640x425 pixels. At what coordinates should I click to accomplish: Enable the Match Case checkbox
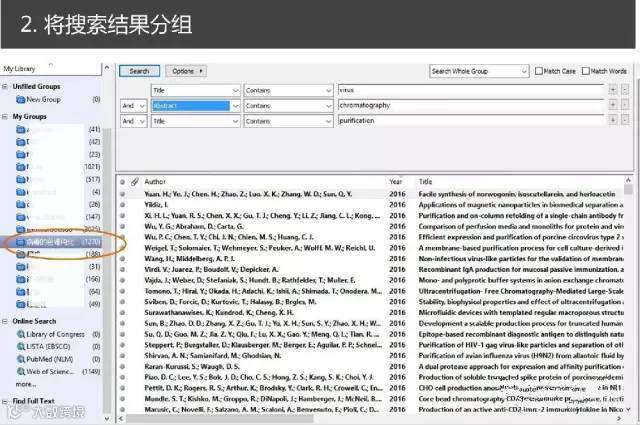click(539, 71)
